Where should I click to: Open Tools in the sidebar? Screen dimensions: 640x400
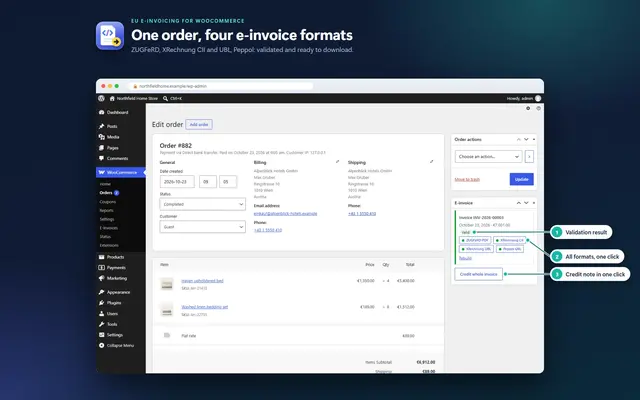(108, 324)
